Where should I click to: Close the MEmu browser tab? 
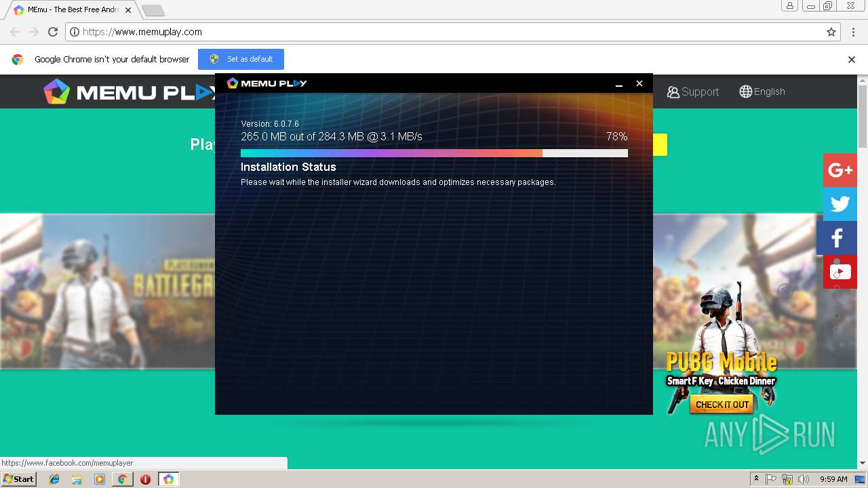128,10
